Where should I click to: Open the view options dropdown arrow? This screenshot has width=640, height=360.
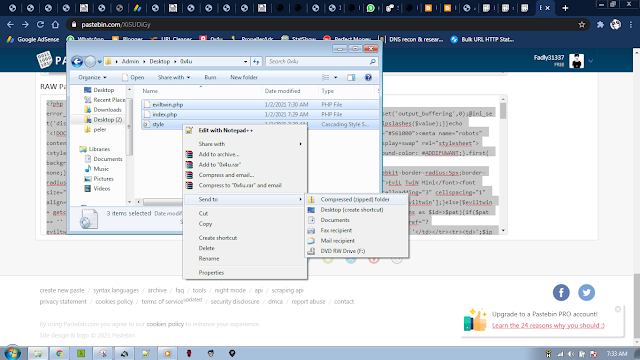coord(336,78)
